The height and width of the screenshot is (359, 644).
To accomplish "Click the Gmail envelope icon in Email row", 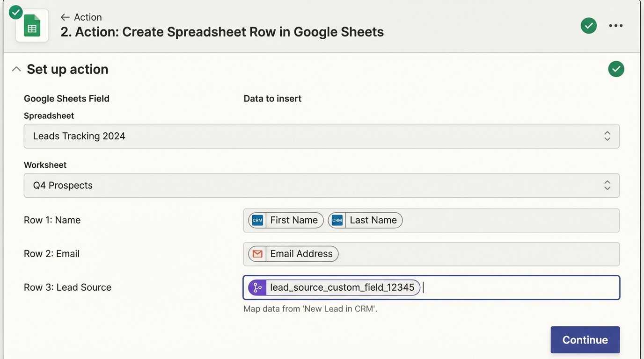I will 257,254.
